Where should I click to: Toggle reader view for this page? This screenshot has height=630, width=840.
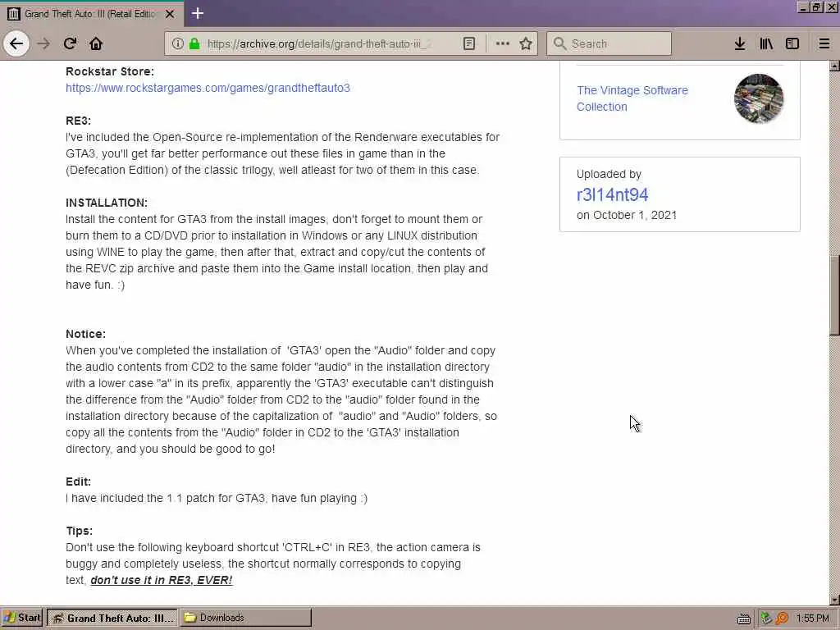click(x=469, y=43)
